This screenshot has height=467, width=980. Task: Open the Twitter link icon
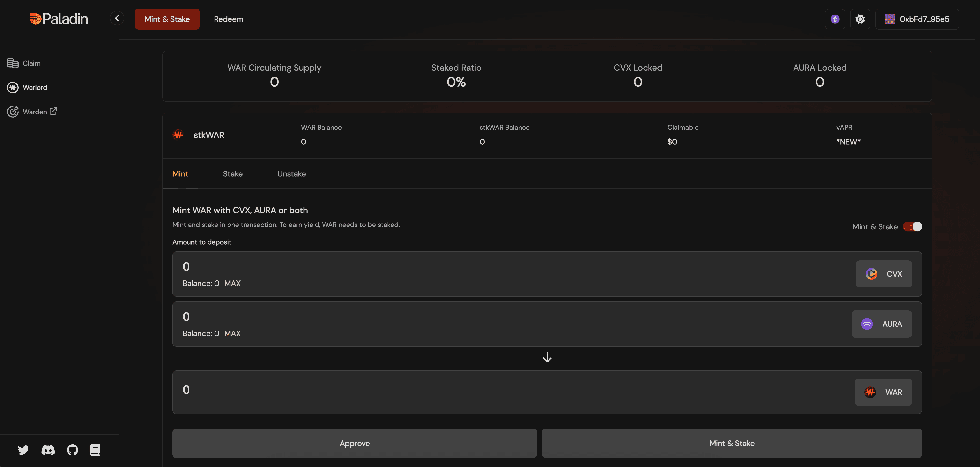tap(23, 450)
